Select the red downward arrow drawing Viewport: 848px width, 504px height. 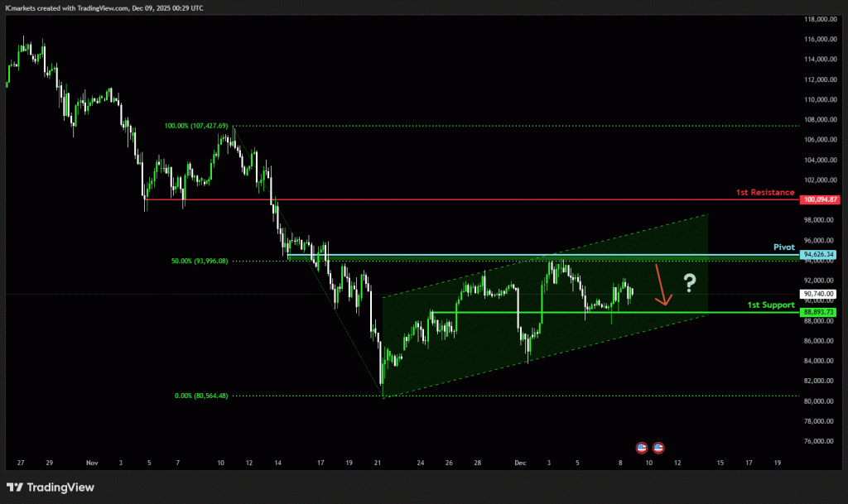(662, 286)
